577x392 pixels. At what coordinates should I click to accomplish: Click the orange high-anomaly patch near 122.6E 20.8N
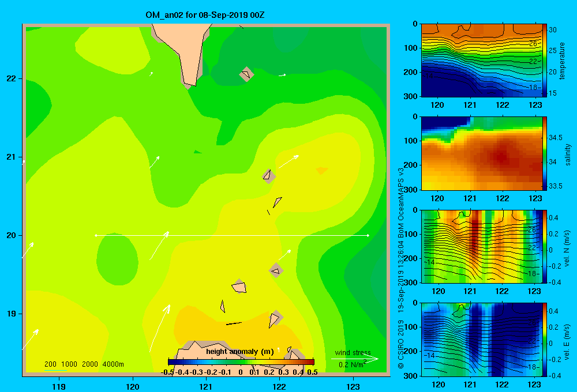coord(321,170)
